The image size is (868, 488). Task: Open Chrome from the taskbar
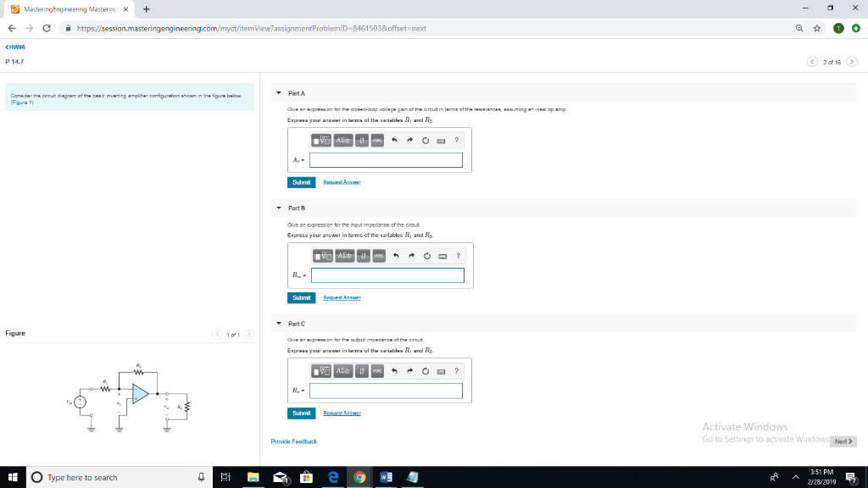[x=359, y=477]
